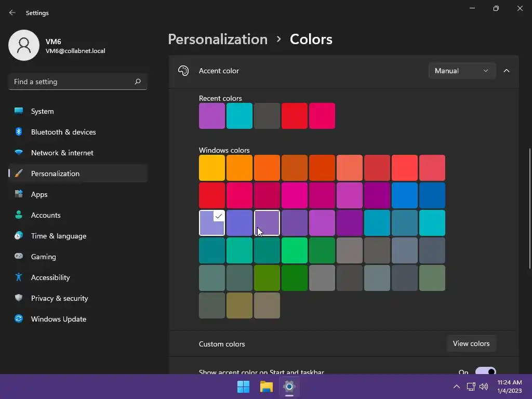
Task: Toggle Show accent color on Start and taskbar
Action: coord(486,371)
